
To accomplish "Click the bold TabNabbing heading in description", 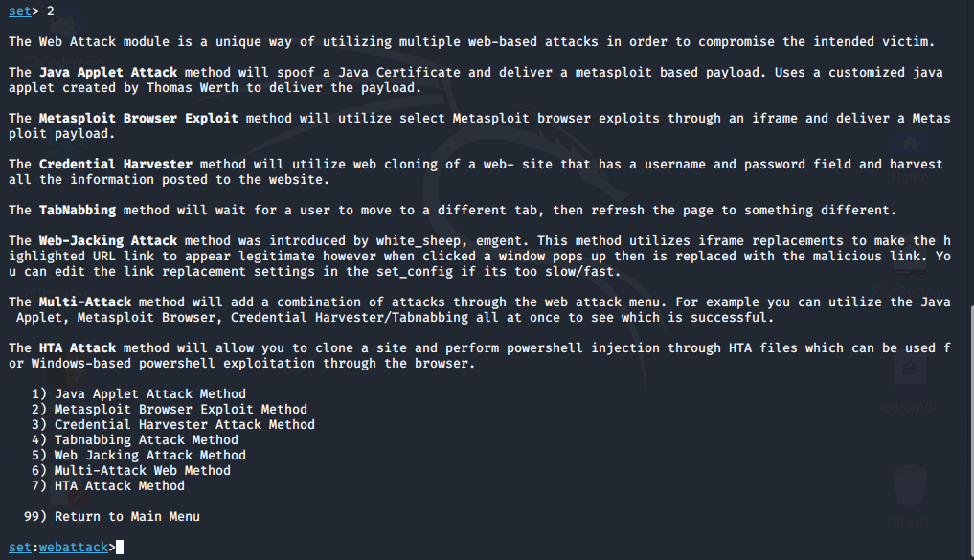I will click(x=77, y=210).
